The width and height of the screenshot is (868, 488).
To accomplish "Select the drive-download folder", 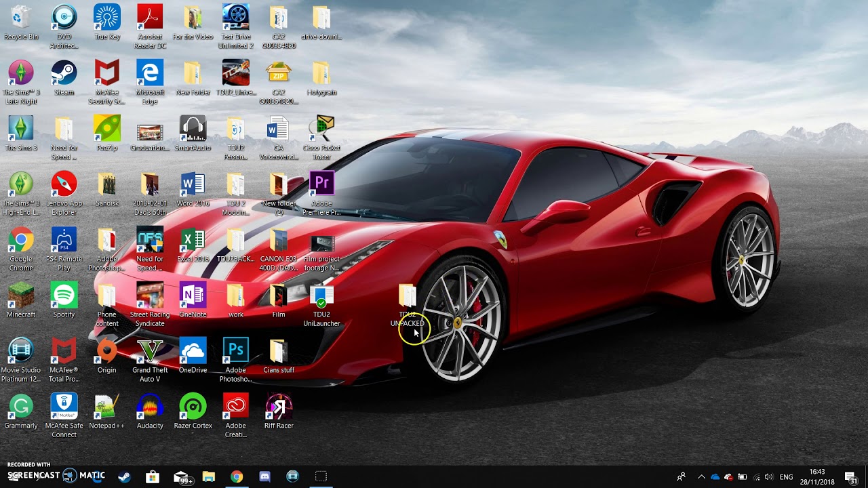I will 321,22.
